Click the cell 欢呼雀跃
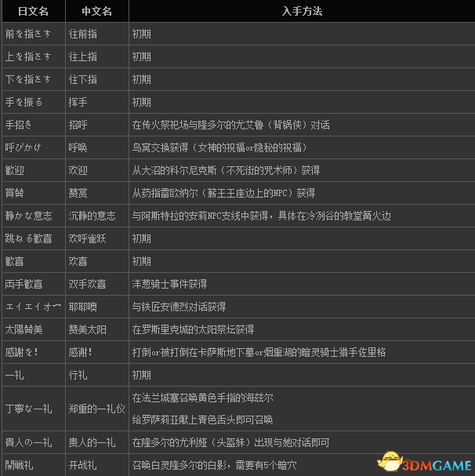Screen dimensions: 475x476 [x=97, y=238]
